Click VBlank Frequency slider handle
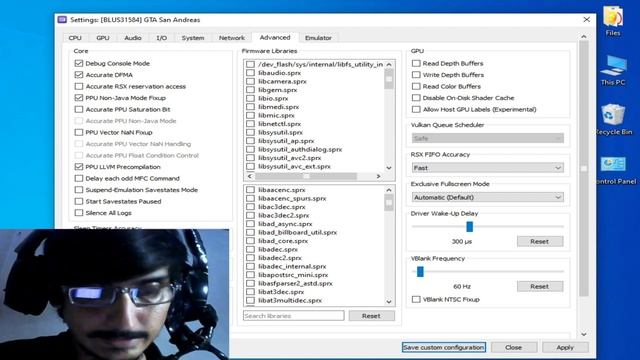Screen dimensions: 640x360 (420, 271)
